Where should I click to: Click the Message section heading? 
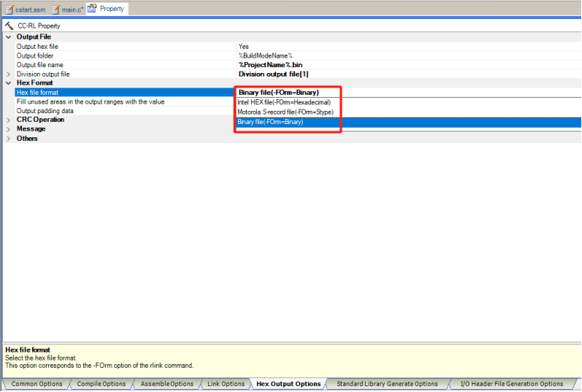tap(31, 128)
